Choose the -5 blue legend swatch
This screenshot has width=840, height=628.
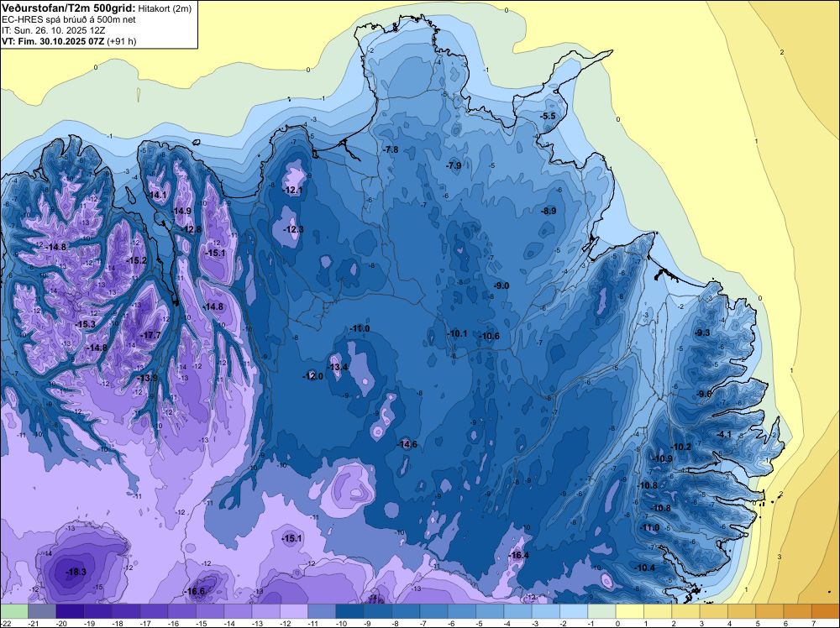tap(489, 610)
